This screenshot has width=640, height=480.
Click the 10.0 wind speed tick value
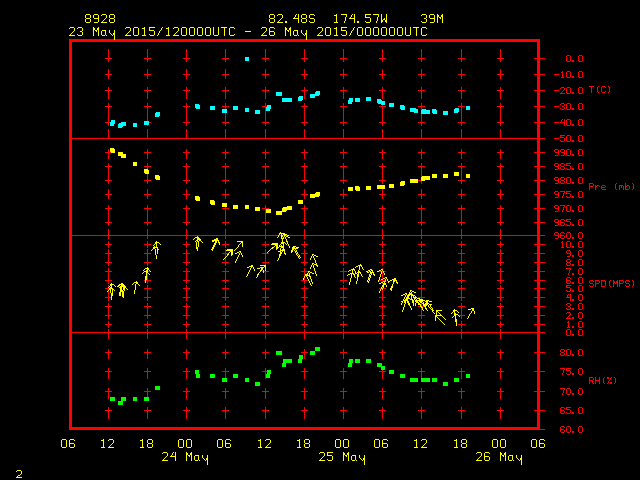coord(572,245)
